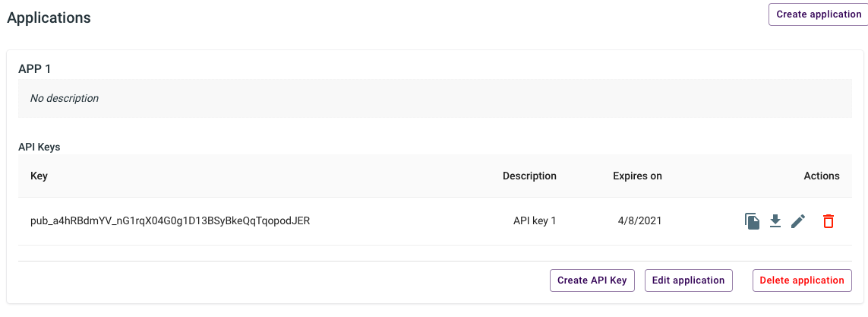Image resolution: width=868 pixels, height=317 pixels.
Task: Click the Actions column header
Action: coord(822,176)
